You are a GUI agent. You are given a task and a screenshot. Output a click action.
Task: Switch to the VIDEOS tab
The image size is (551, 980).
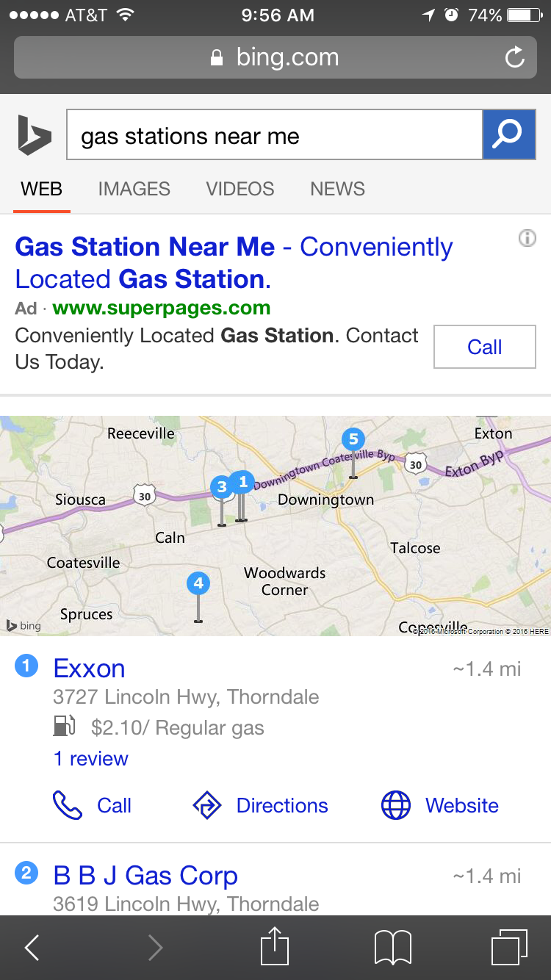click(240, 189)
